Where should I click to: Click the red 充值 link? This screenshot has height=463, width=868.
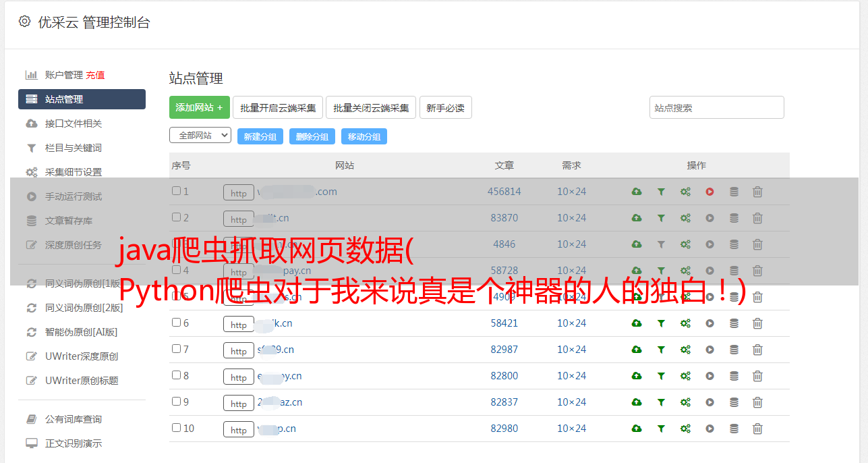(x=95, y=75)
